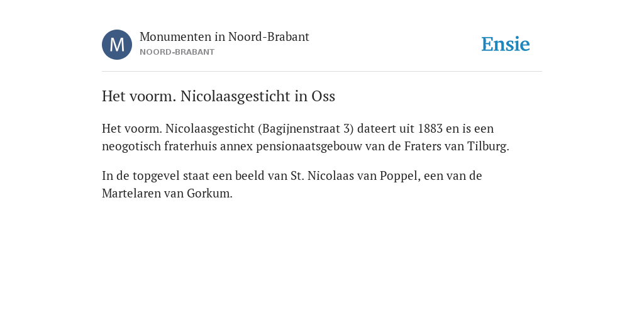Click the word Oss in the heading
Image resolution: width=644 pixels, height=322 pixels.
pyautogui.click(x=323, y=96)
